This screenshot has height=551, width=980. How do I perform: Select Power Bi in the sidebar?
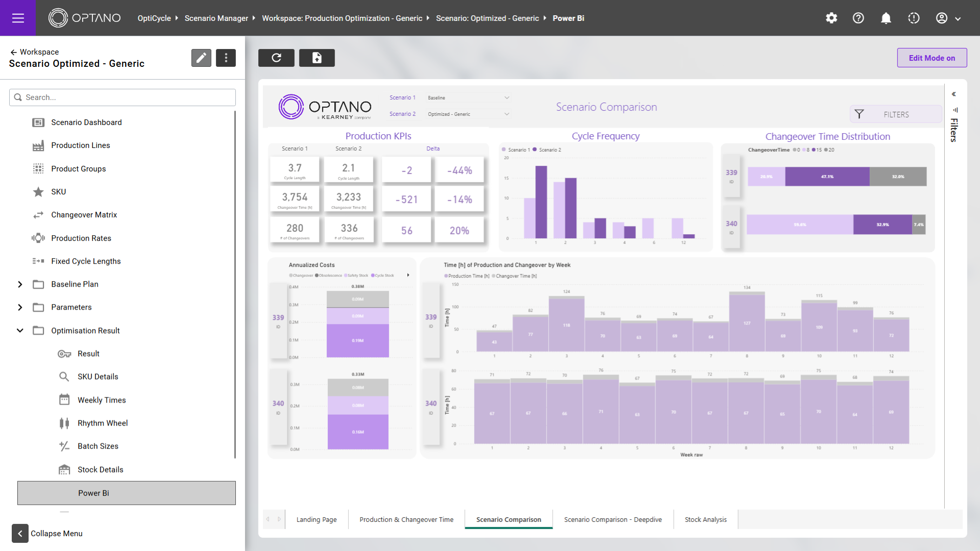point(127,493)
